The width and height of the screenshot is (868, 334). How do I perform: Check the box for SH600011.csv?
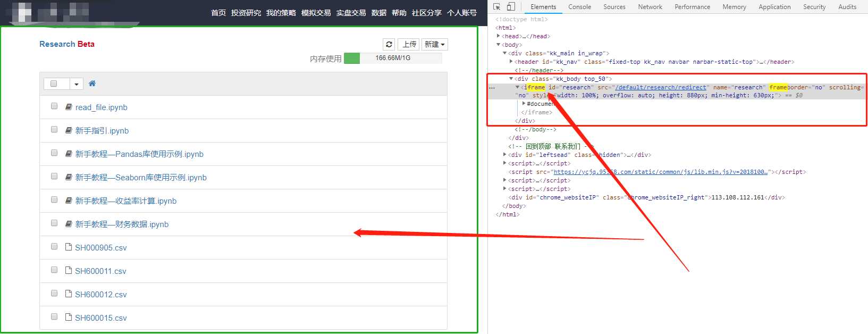pyautogui.click(x=54, y=270)
